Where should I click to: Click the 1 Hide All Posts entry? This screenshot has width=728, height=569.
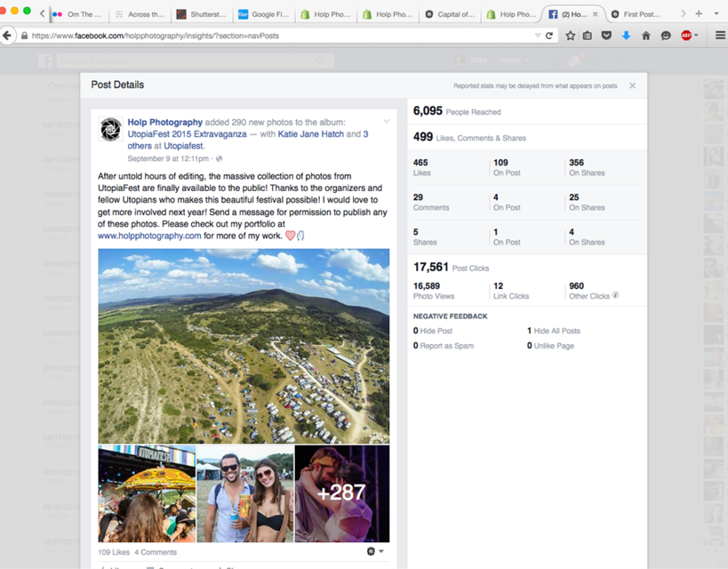pyautogui.click(x=554, y=331)
